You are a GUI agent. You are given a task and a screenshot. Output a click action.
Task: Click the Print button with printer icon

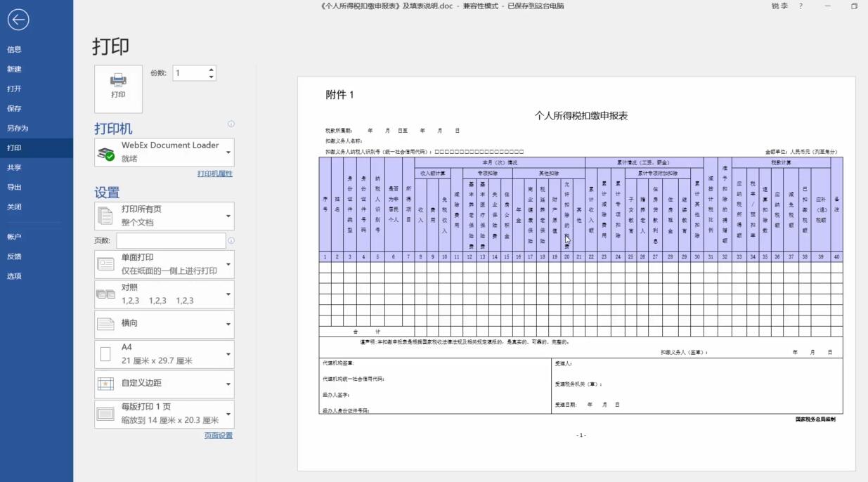click(118, 89)
